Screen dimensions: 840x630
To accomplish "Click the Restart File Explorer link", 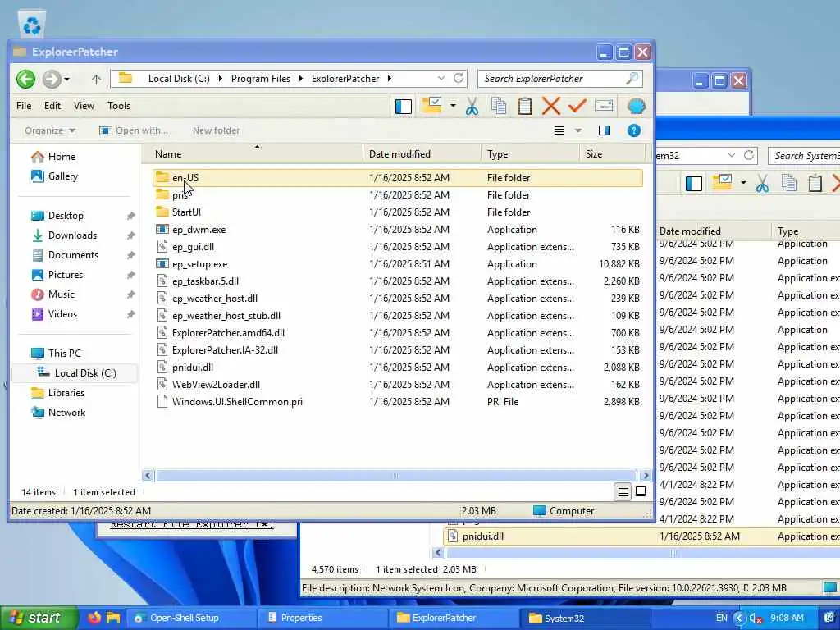I will (192, 524).
